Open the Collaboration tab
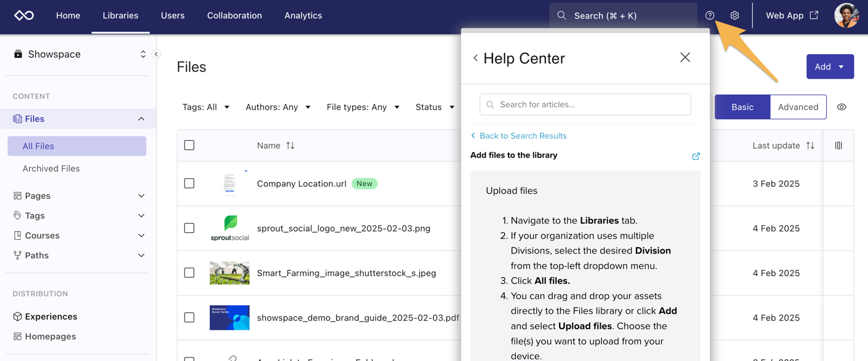This screenshot has height=361, width=868. (x=234, y=15)
